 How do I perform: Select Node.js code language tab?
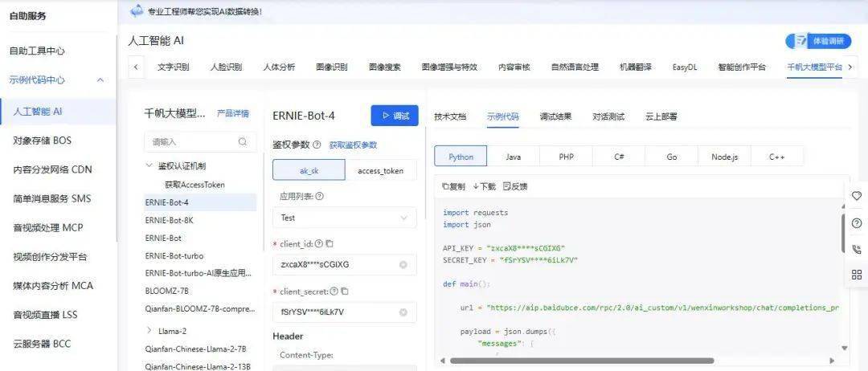point(725,157)
